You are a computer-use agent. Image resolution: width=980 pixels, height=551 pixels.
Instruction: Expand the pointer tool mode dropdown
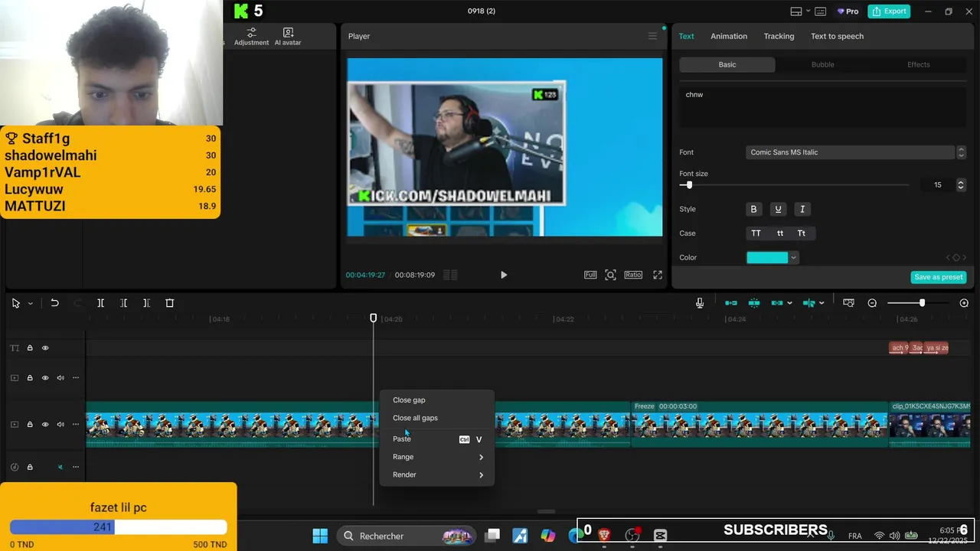31,304
